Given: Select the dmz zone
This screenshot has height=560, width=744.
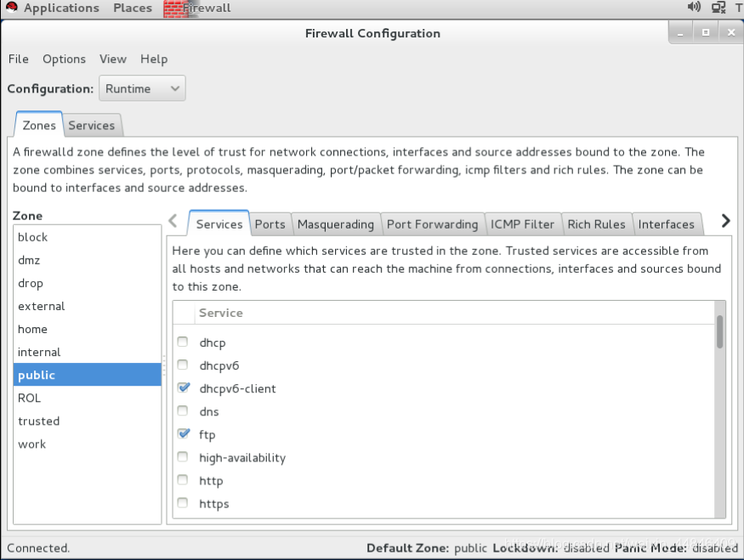Looking at the screenshot, I should pyautogui.click(x=88, y=260).
